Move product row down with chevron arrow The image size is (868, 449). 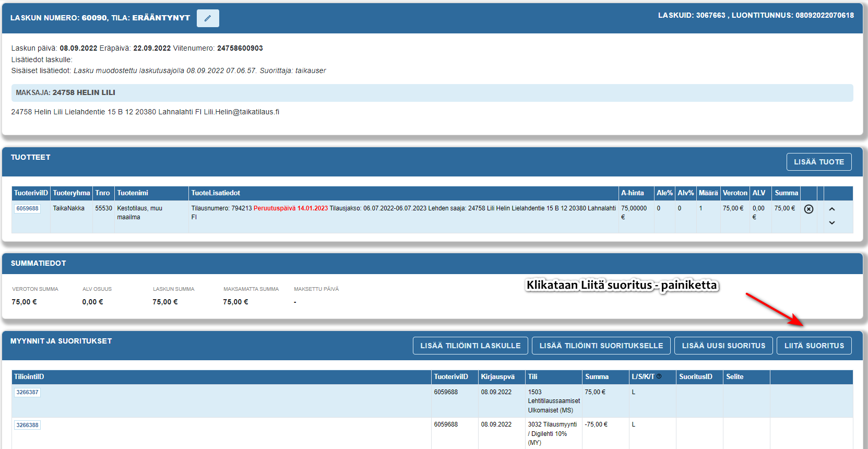[x=832, y=223]
